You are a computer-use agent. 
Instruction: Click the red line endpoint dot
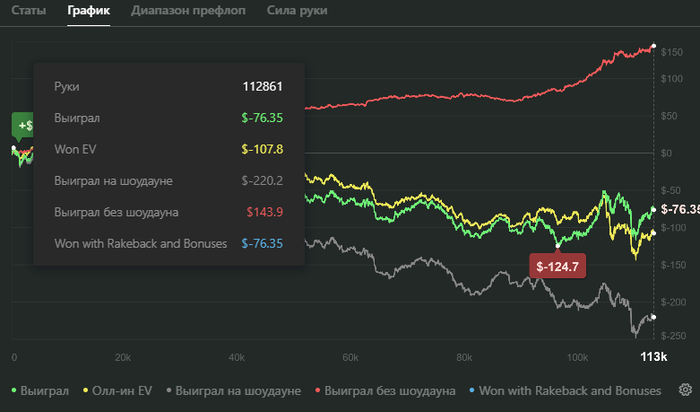(654, 46)
